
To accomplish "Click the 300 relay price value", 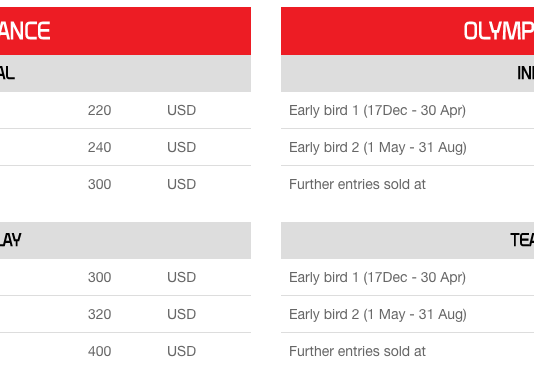I will (99, 277).
